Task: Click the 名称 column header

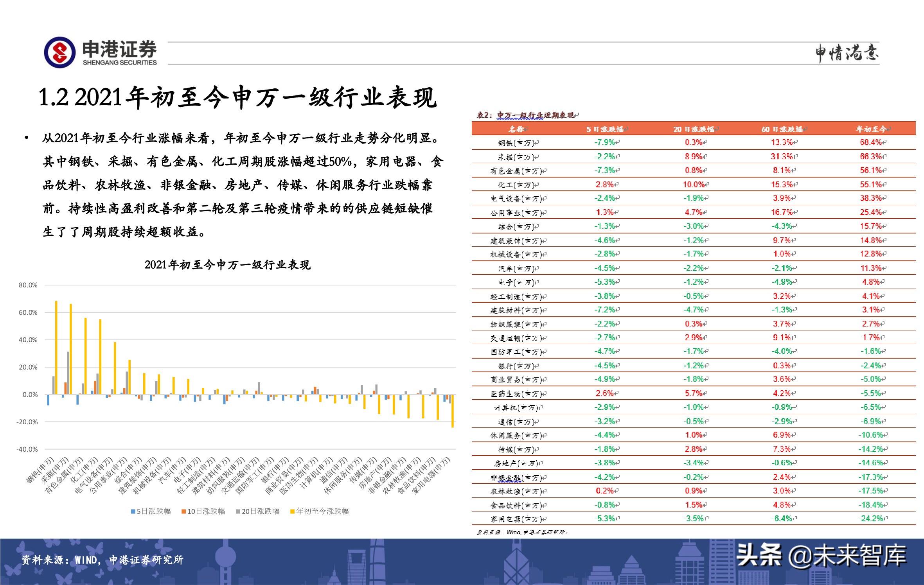Action: (517, 129)
